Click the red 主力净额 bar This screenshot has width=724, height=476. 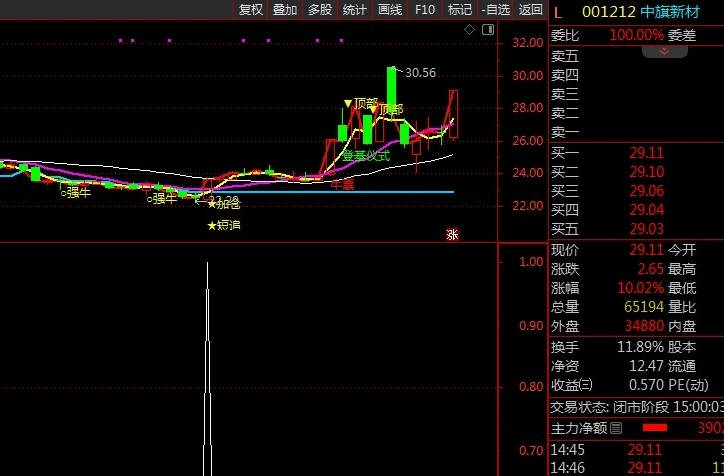(x=655, y=428)
